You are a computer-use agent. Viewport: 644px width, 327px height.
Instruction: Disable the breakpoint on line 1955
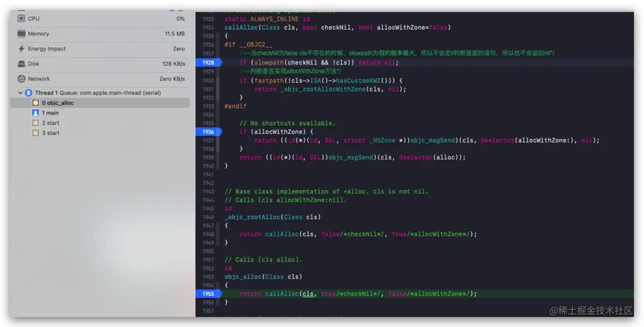pos(208,294)
